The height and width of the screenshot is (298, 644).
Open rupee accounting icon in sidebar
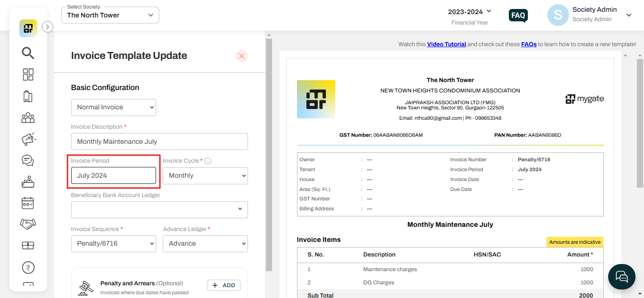(x=28, y=268)
